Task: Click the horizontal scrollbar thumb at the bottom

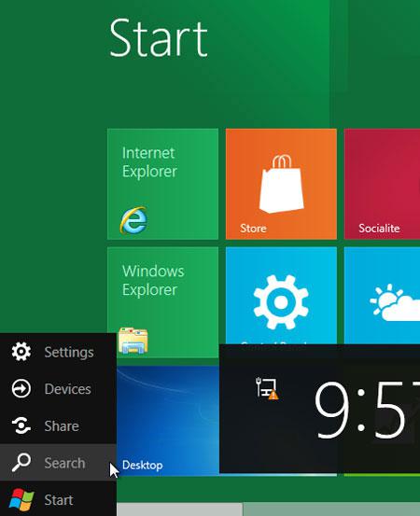Action: (180, 509)
